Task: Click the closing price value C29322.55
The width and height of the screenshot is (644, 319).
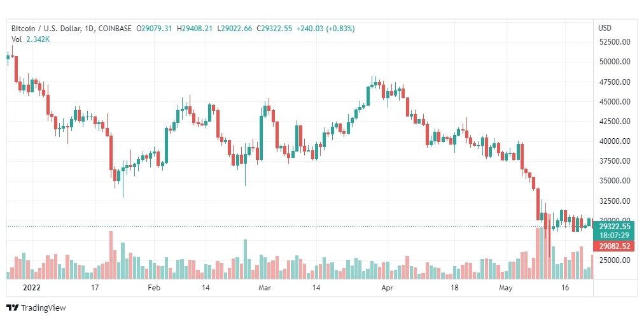Action: click(274, 29)
